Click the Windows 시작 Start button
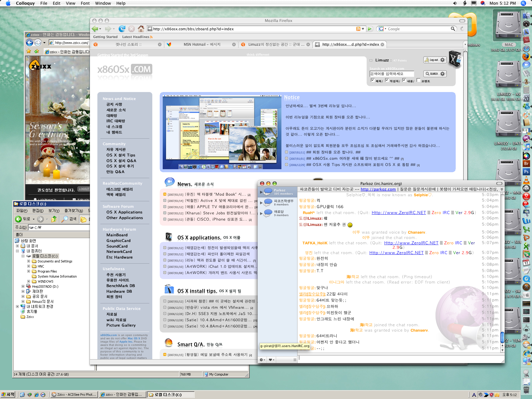Viewport: 532px width, 399px height. pos(8,395)
